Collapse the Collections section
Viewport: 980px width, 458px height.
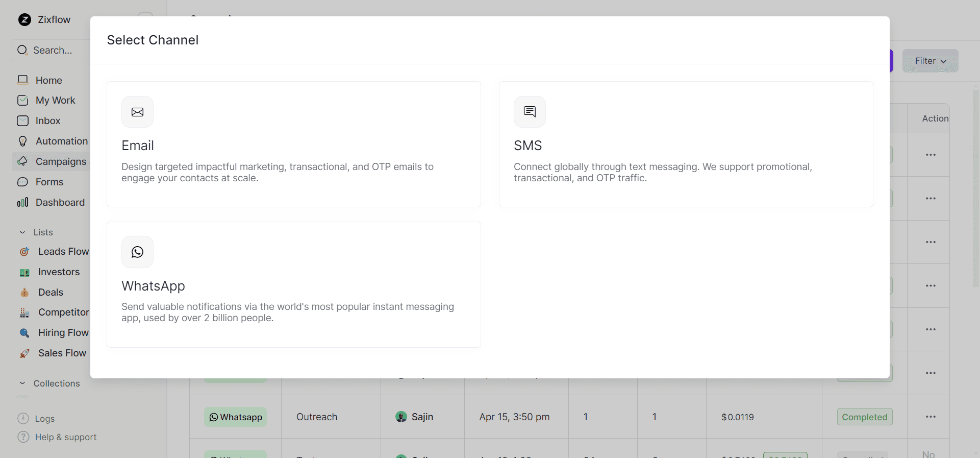pos(22,383)
